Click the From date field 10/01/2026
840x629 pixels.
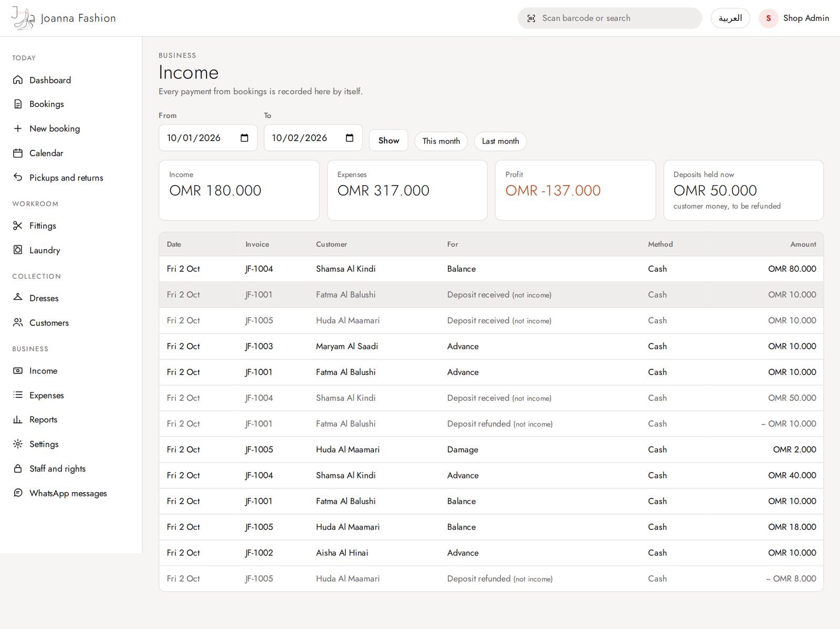click(x=208, y=138)
